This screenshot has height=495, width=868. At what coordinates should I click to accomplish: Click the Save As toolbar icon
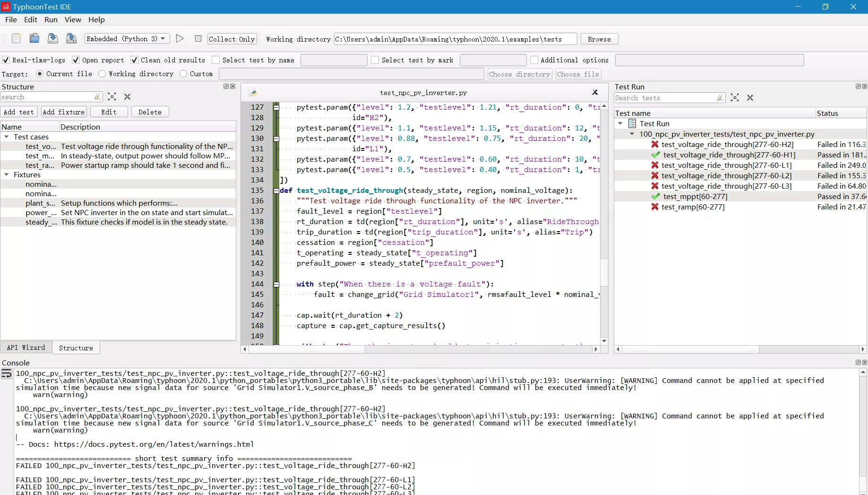click(x=71, y=39)
